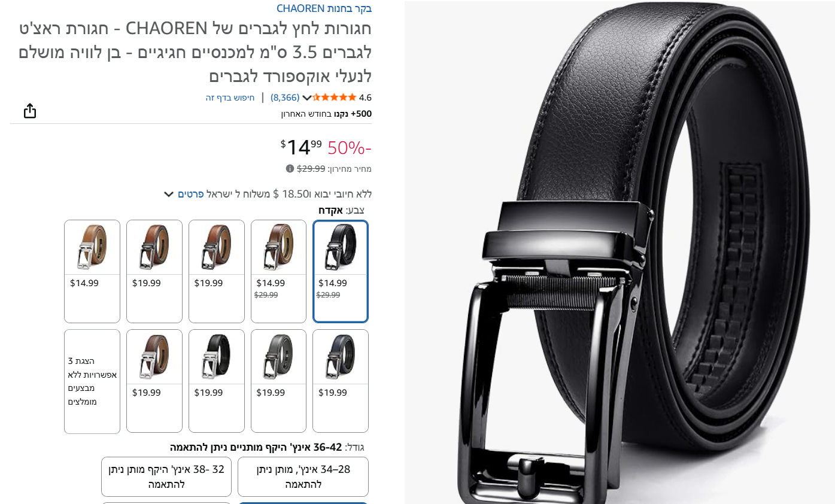Choose the gray belt swatch
Image resolution: width=835 pixels, height=504 pixels.
[278, 381]
